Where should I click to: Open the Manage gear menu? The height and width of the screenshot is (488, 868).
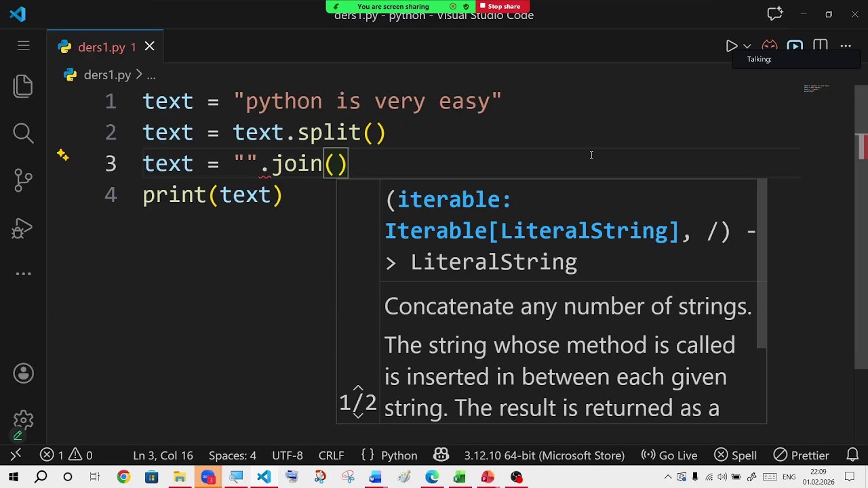pyautogui.click(x=23, y=421)
